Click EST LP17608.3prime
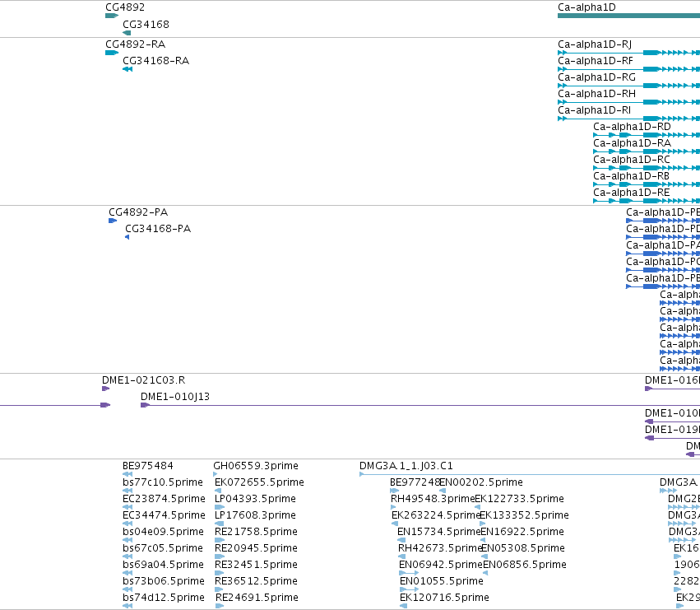 click(255, 515)
